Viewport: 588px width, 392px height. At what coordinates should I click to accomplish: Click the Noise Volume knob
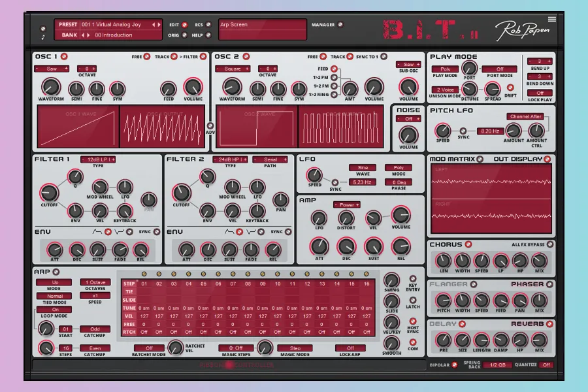[408, 135]
